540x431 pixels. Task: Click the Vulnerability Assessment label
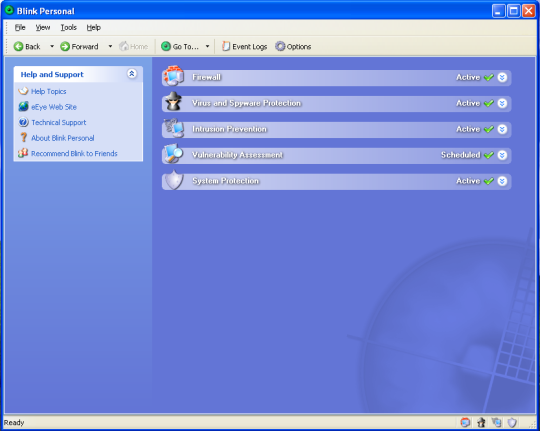(237, 155)
